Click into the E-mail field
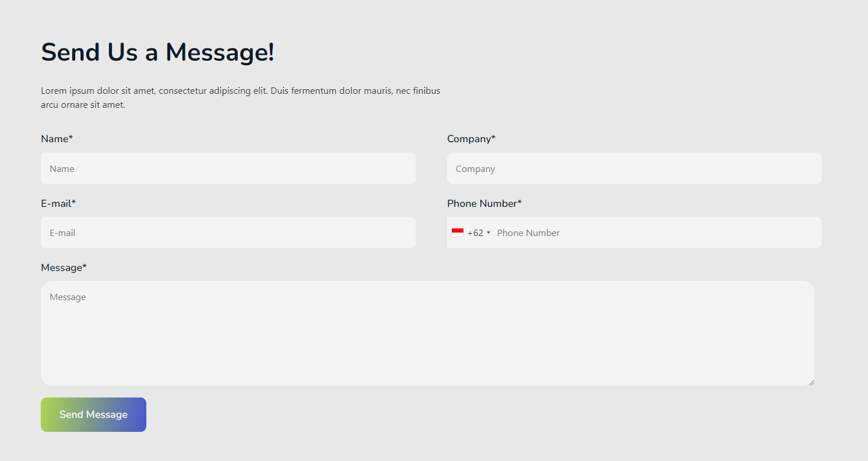 tap(228, 233)
